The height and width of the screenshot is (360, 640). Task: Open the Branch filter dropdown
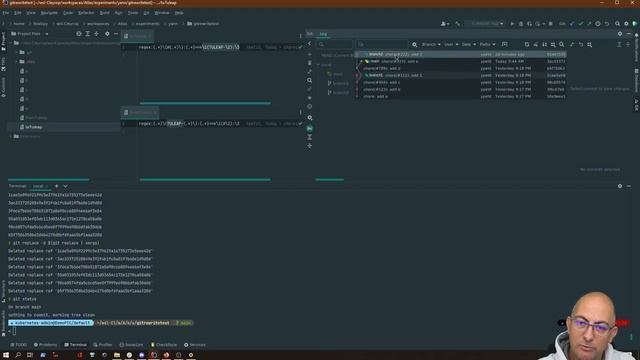[x=431, y=44]
